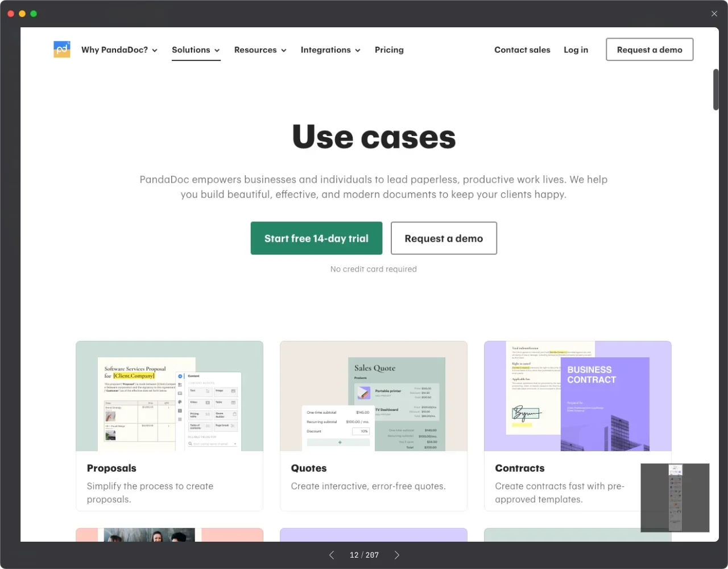Open the Solutions dropdown menu
Viewport: 728px width, 569px height.
click(x=196, y=50)
